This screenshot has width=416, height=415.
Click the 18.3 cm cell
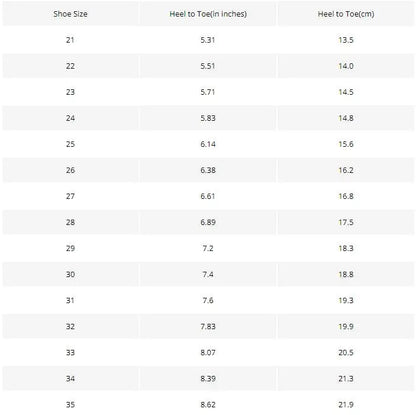(x=346, y=248)
